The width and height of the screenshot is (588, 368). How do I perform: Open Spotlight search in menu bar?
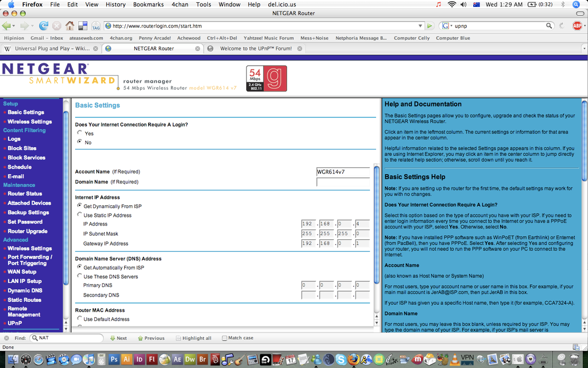click(x=577, y=5)
